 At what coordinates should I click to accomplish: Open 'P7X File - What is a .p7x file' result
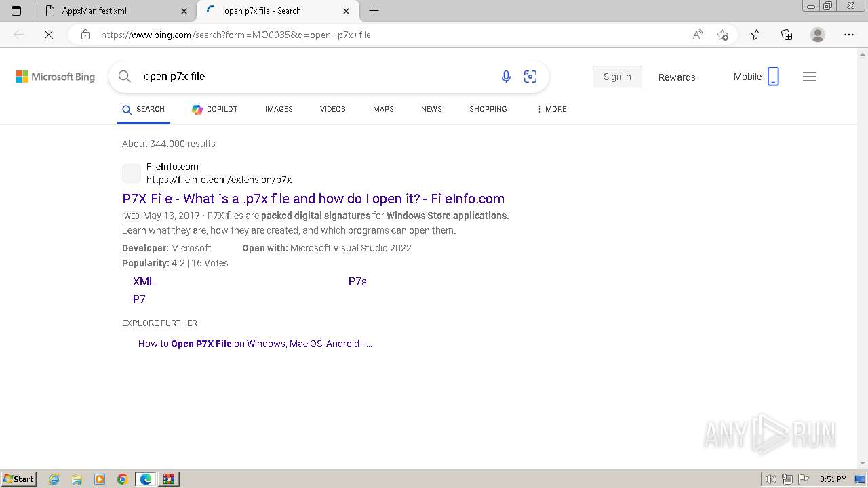tap(313, 199)
